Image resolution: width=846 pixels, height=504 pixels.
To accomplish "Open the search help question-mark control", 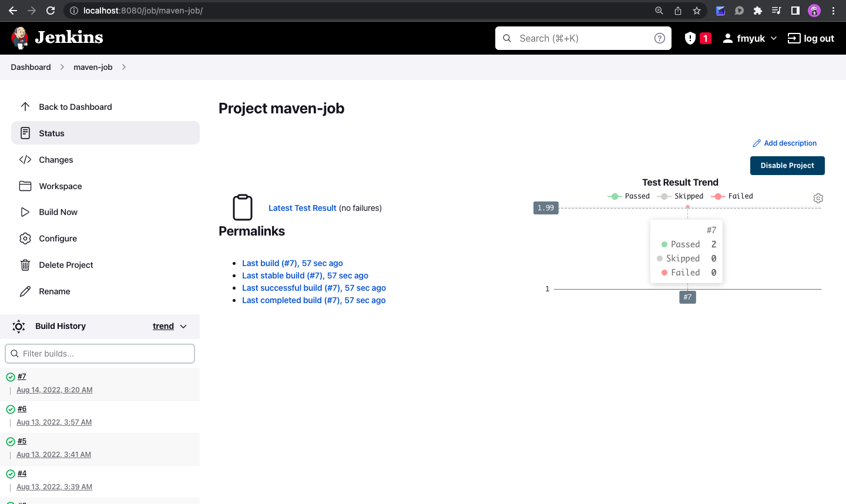I will coord(659,38).
